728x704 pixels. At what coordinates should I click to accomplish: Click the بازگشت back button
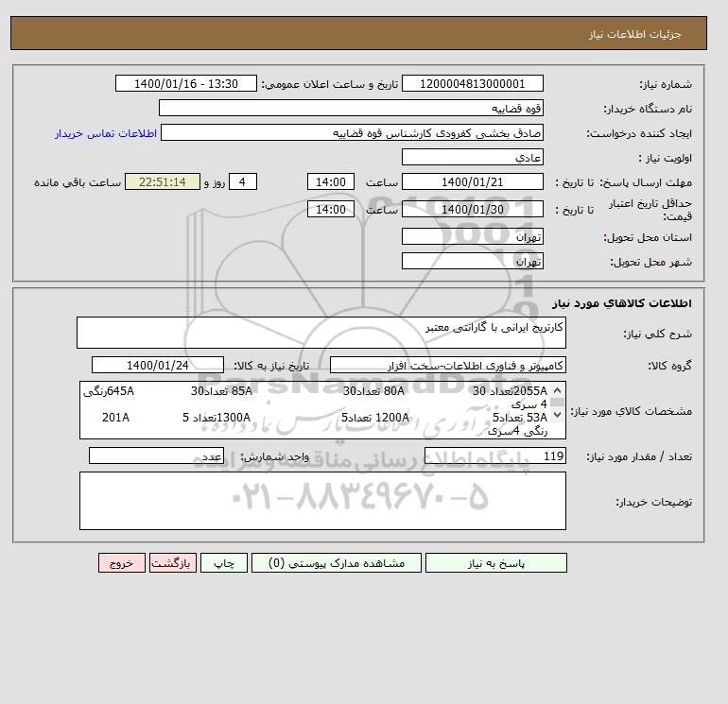[173, 562]
